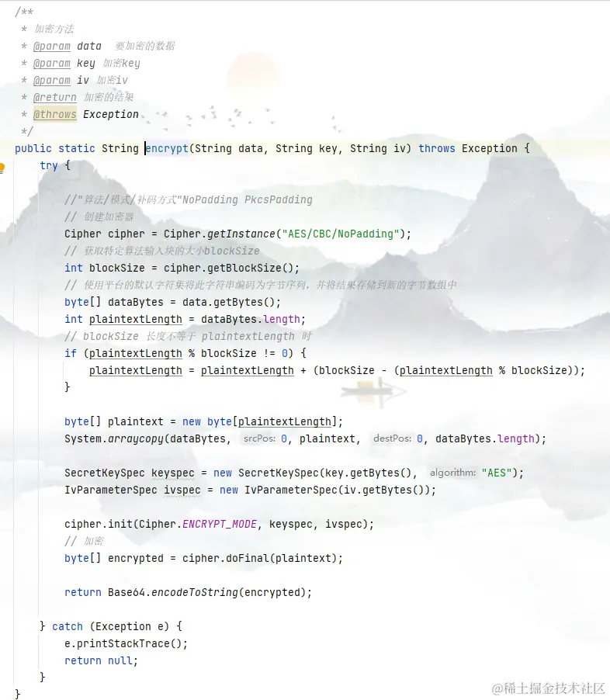The image size is (610, 700).
Task: Click null in the return null statement
Action: tap(120, 660)
